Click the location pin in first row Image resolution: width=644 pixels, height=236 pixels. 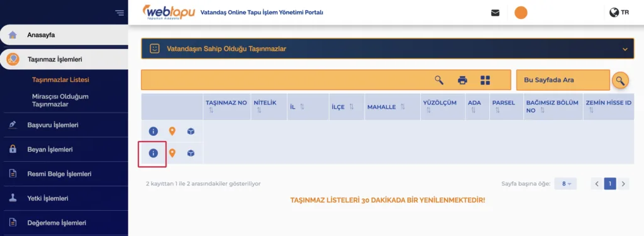point(172,132)
